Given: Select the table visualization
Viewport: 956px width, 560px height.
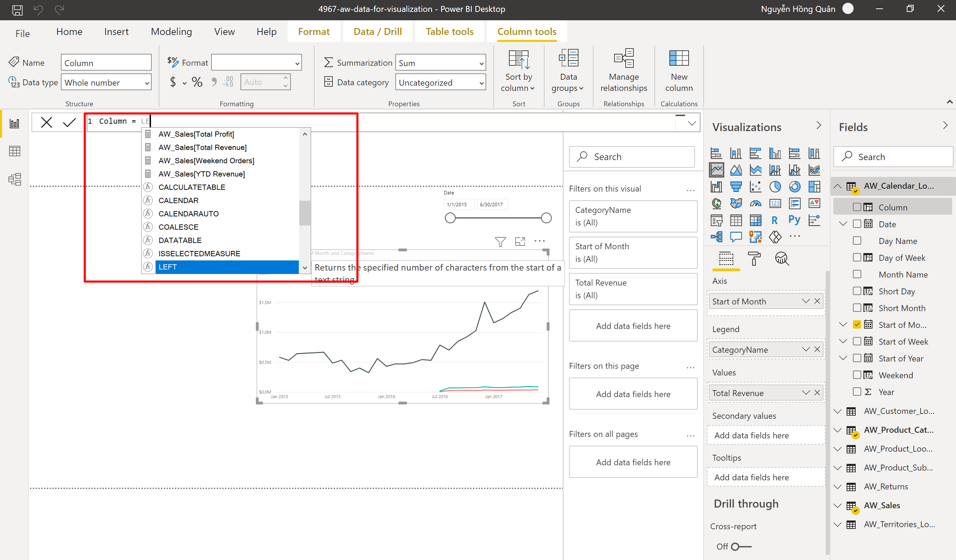Looking at the screenshot, I should point(736,220).
